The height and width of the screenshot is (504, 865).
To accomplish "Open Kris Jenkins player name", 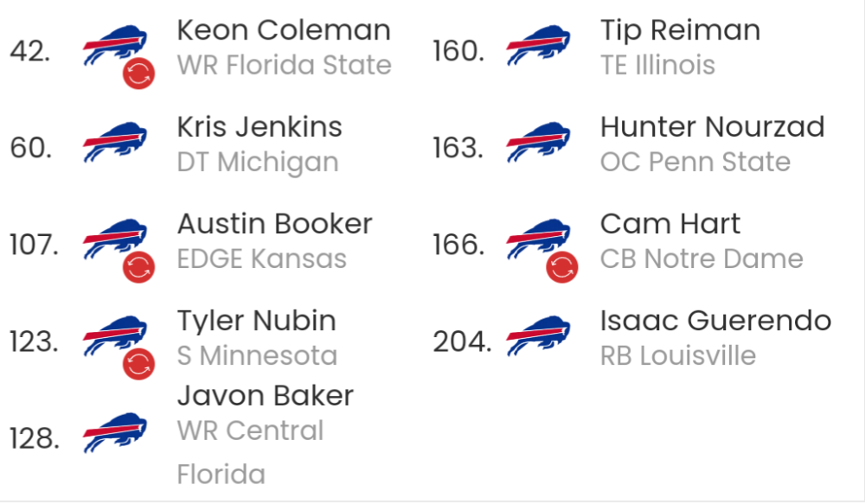I will point(259,127).
